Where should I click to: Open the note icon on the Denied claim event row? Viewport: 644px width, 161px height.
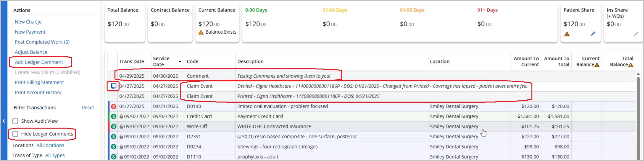coord(114,86)
